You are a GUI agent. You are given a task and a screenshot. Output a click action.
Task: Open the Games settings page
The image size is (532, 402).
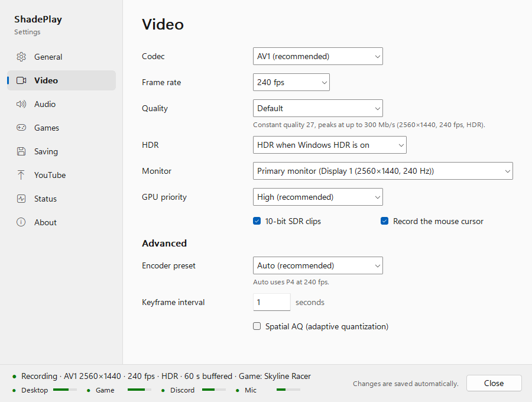tap(61, 128)
